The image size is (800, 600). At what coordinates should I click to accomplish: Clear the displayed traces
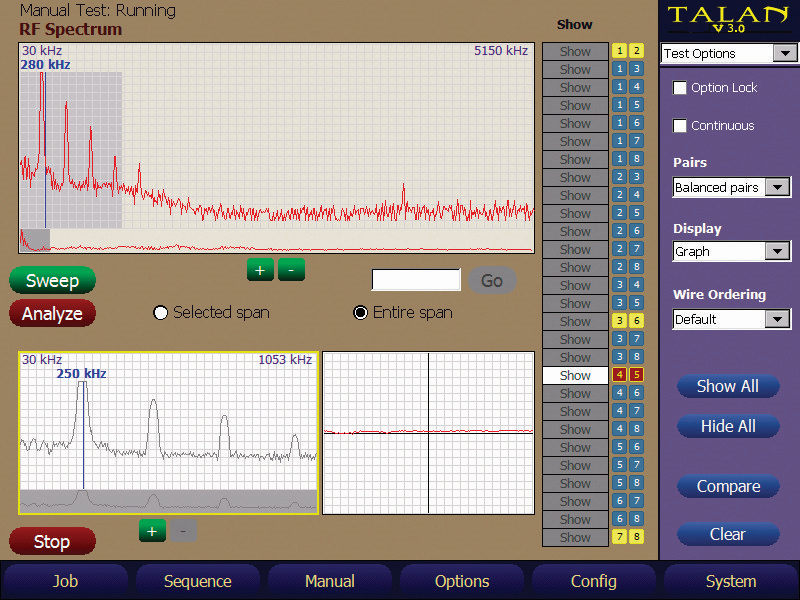pyautogui.click(x=728, y=534)
